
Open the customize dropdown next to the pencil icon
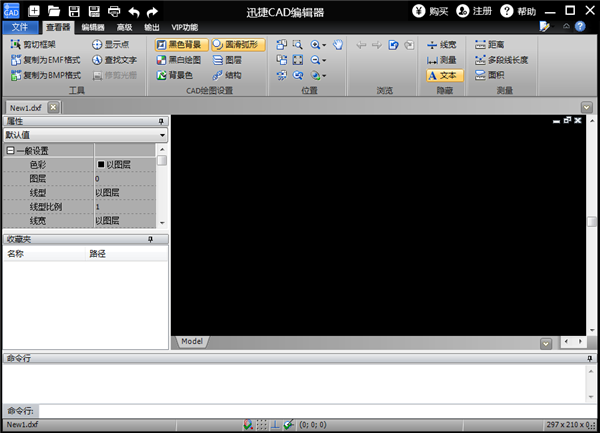(x=553, y=26)
